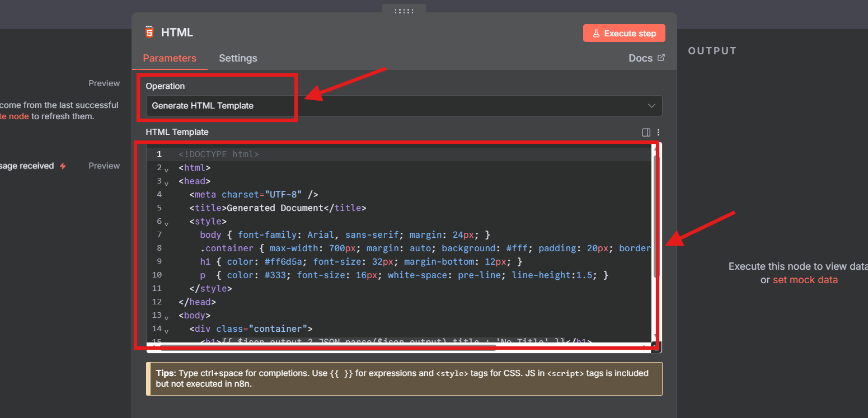Click the HTML5 node icon in the header
The width and height of the screenshot is (868, 418).
pos(149,32)
